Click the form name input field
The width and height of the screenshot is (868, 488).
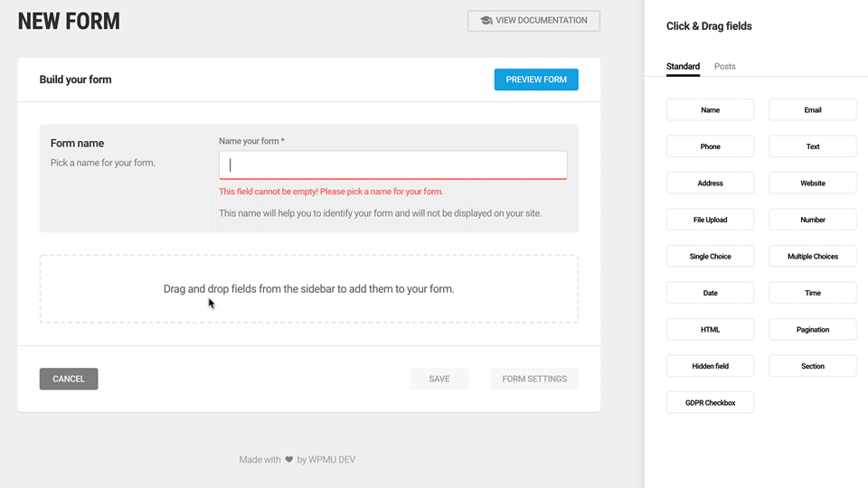[x=392, y=165]
